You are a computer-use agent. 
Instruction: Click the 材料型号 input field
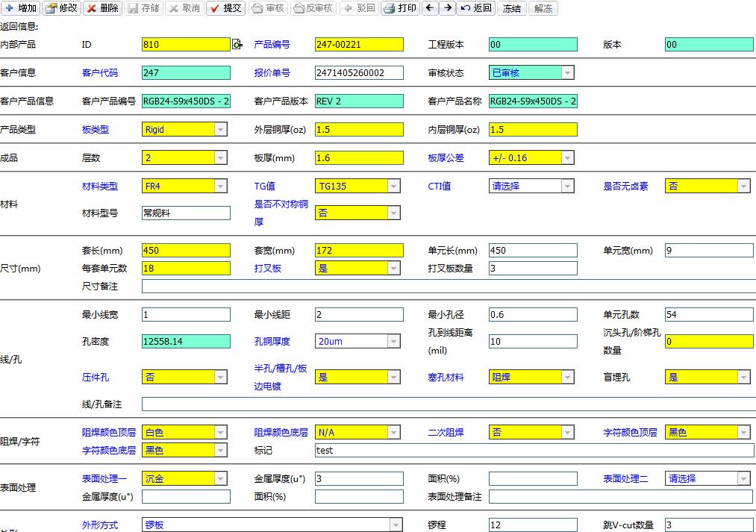click(186, 213)
